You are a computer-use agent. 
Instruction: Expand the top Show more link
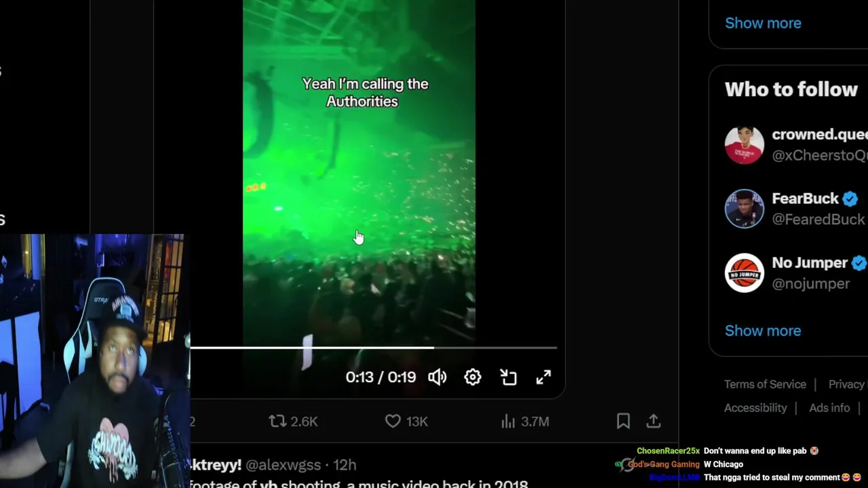tap(763, 23)
